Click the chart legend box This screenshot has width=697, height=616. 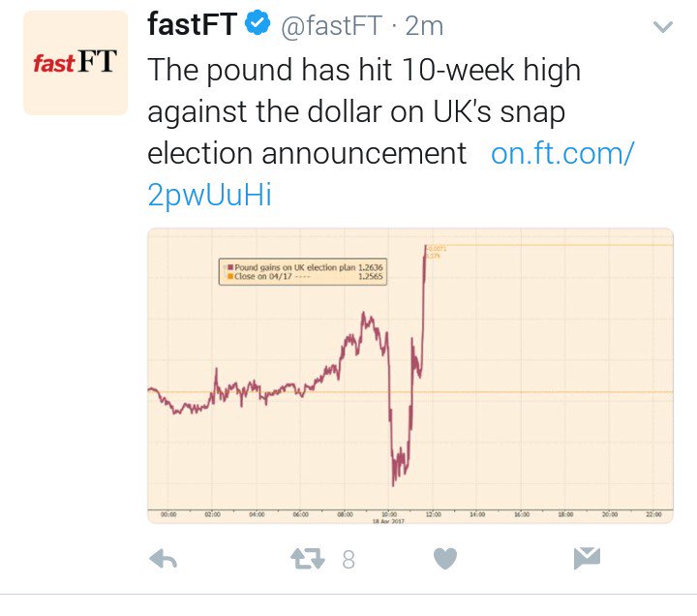(303, 272)
